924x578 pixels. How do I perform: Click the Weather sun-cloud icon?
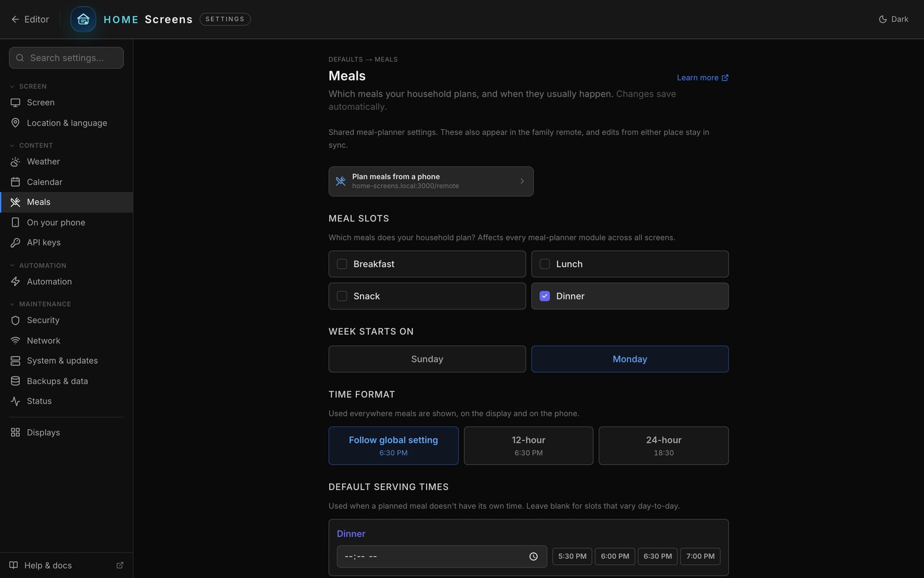tap(16, 161)
